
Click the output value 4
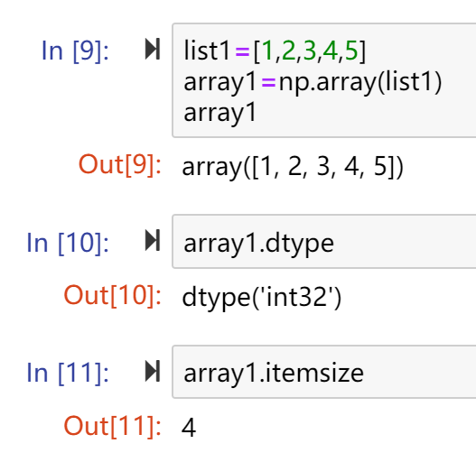189,428
